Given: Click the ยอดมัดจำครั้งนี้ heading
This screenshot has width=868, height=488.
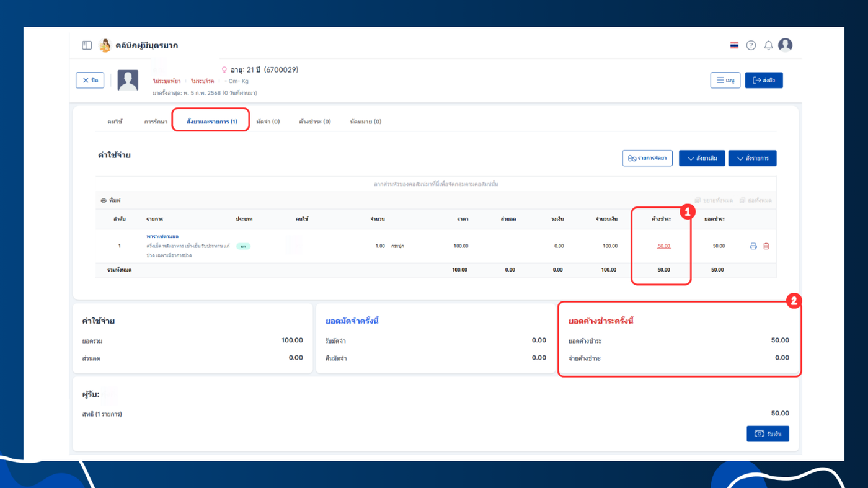Looking at the screenshot, I should (x=352, y=321).
